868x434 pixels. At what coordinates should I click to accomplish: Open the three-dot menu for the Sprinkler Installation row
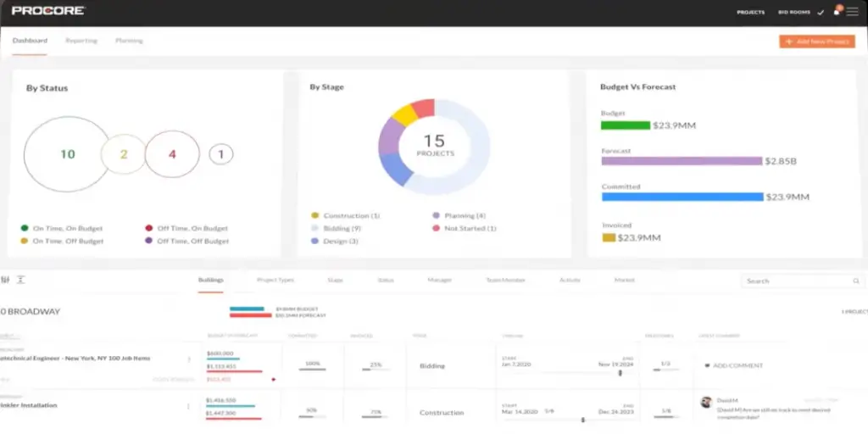188,406
